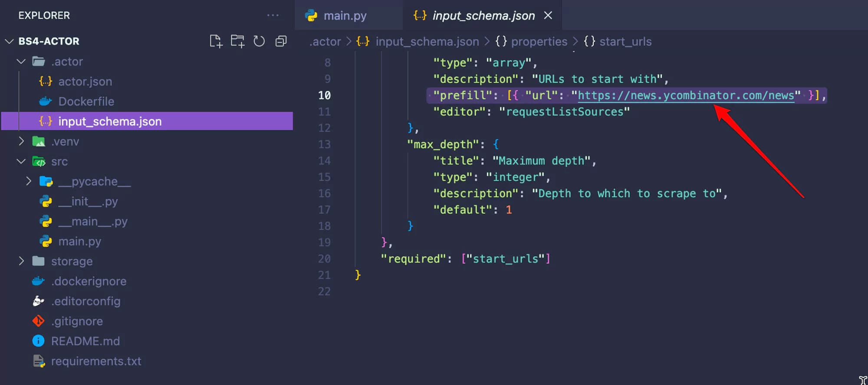
Task: Open main.py in the src folder
Action: coord(80,241)
